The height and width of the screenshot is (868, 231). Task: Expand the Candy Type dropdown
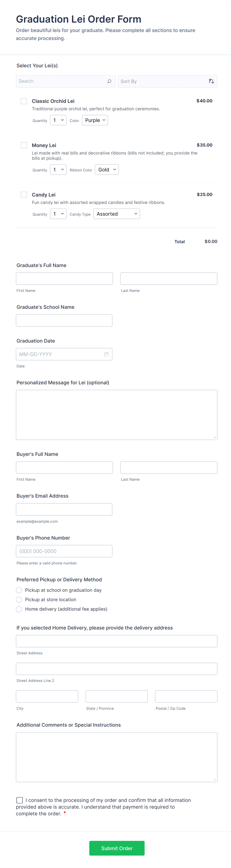116,214
